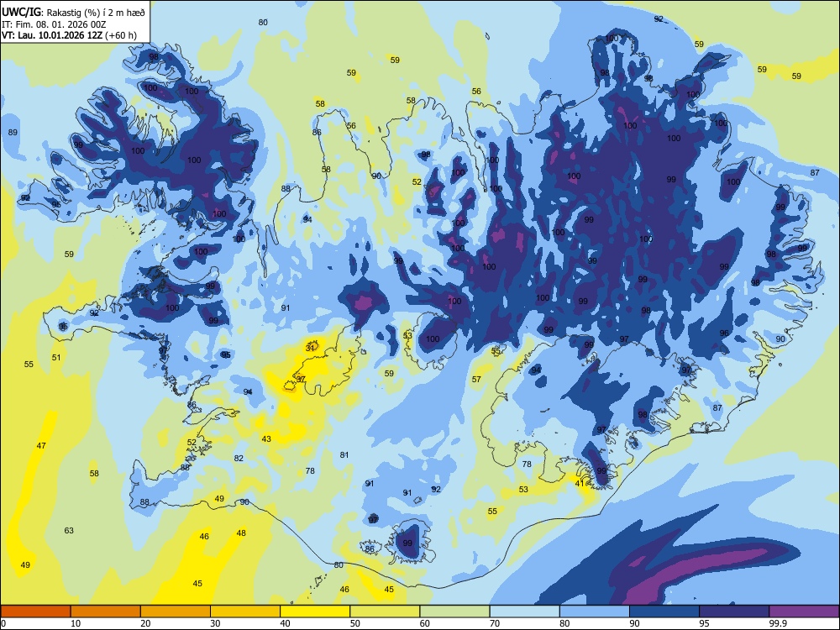Click the legend tick label '60'

pos(425,623)
